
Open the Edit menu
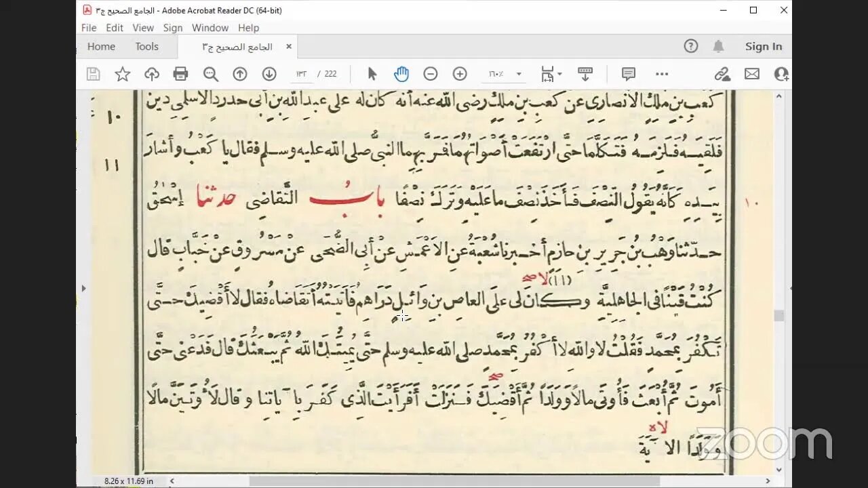[x=115, y=28]
